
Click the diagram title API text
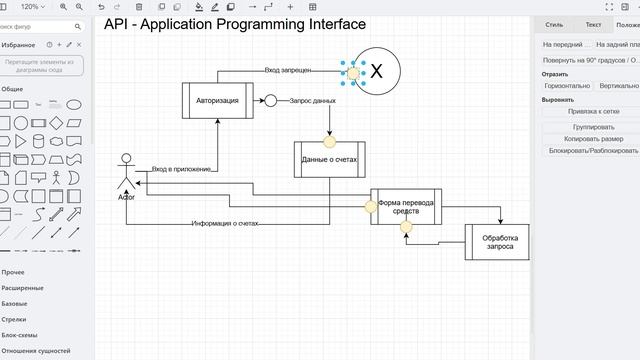235,24
